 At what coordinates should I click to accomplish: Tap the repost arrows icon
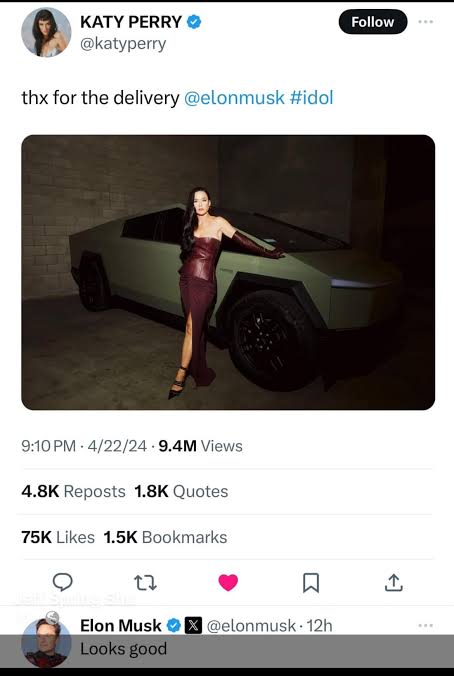(x=145, y=582)
